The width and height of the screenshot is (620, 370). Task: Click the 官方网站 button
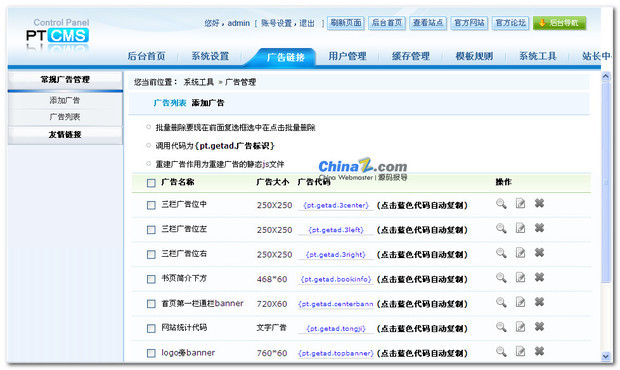click(x=469, y=23)
